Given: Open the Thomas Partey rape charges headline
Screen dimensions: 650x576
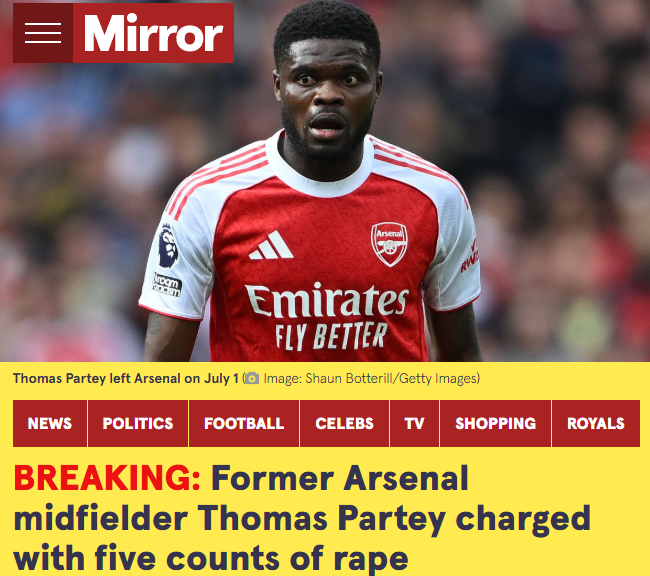Looking at the screenshot, I should point(302,518).
